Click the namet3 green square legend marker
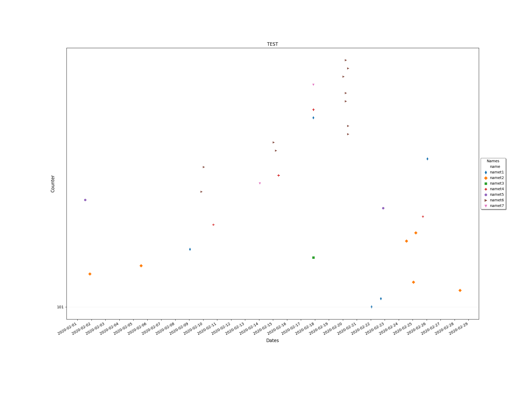This screenshot has width=532, height=399. (x=486, y=184)
